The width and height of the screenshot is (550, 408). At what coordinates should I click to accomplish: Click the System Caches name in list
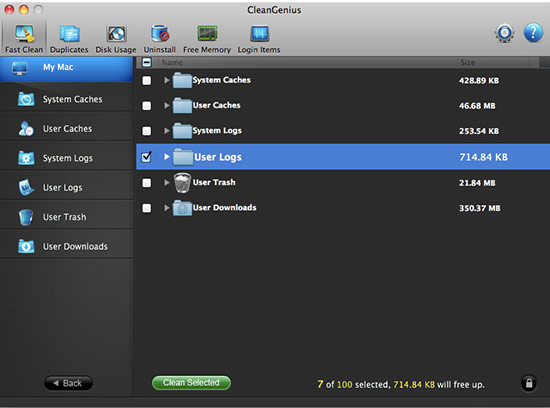click(222, 80)
